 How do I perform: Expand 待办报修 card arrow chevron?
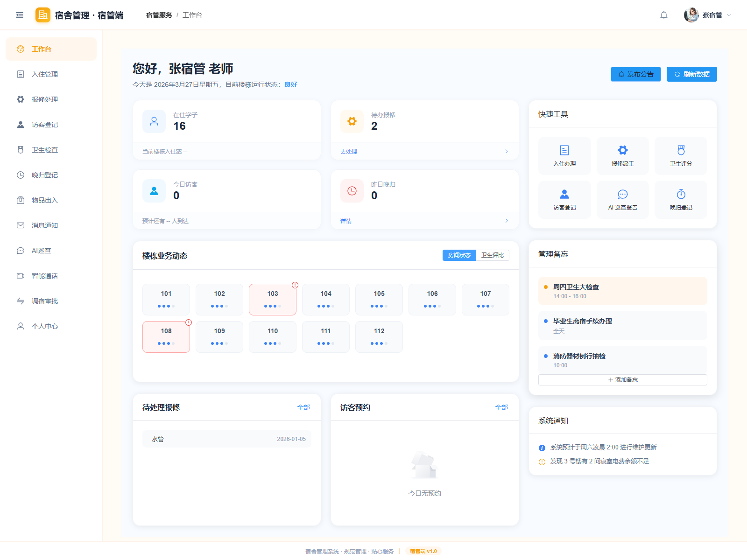pyautogui.click(x=507, y=151)
